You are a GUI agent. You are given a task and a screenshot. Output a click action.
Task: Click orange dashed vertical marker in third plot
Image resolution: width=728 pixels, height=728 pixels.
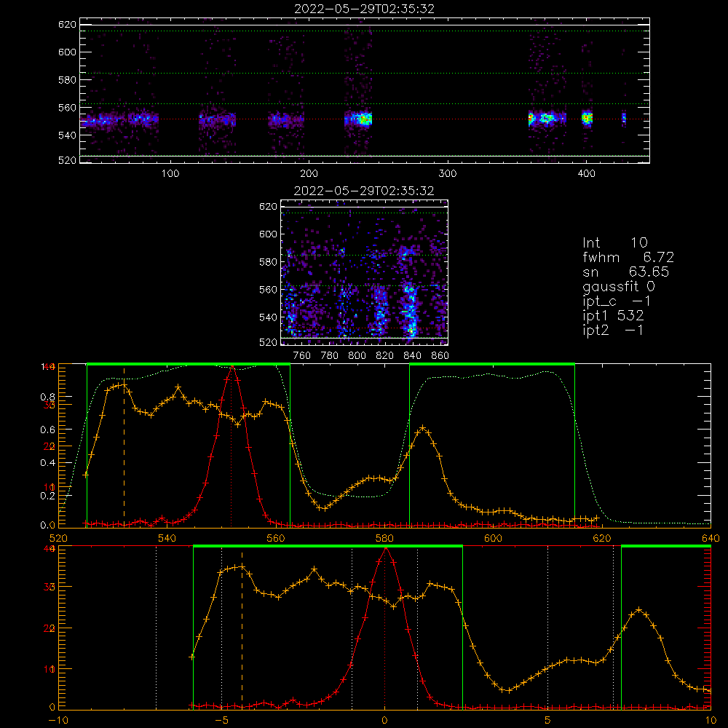pyautogui.click(x=124, y=448)
